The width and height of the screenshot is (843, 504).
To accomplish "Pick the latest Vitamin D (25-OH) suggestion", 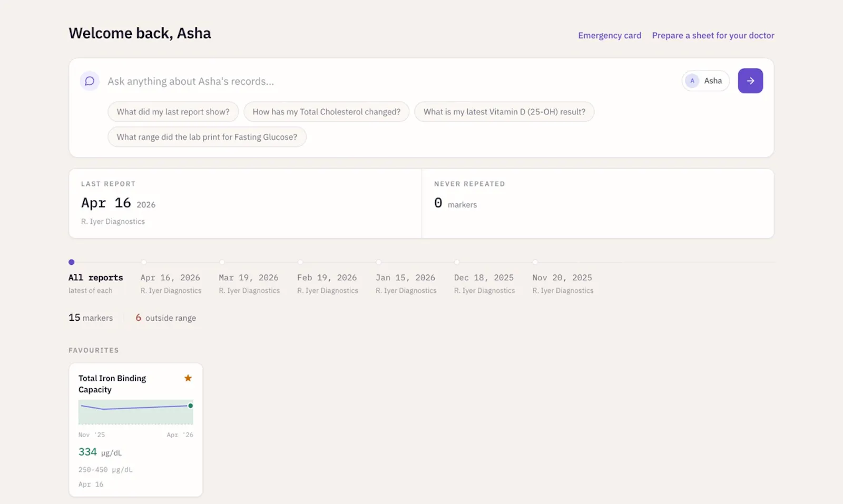I will (504, 112).
